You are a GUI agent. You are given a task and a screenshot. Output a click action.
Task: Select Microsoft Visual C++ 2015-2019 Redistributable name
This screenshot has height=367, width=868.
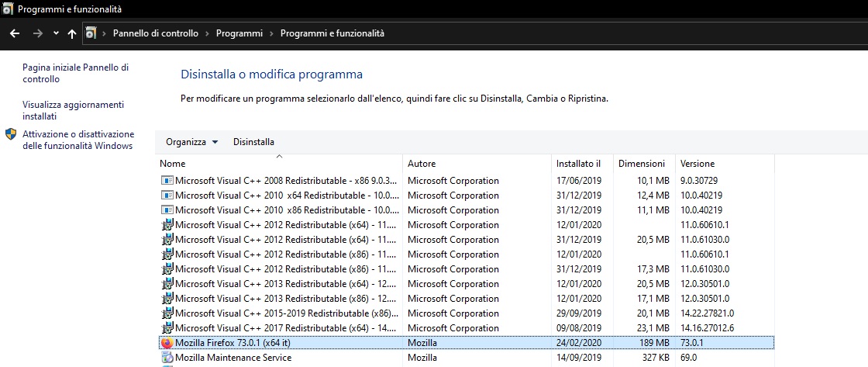click(286, 313)
